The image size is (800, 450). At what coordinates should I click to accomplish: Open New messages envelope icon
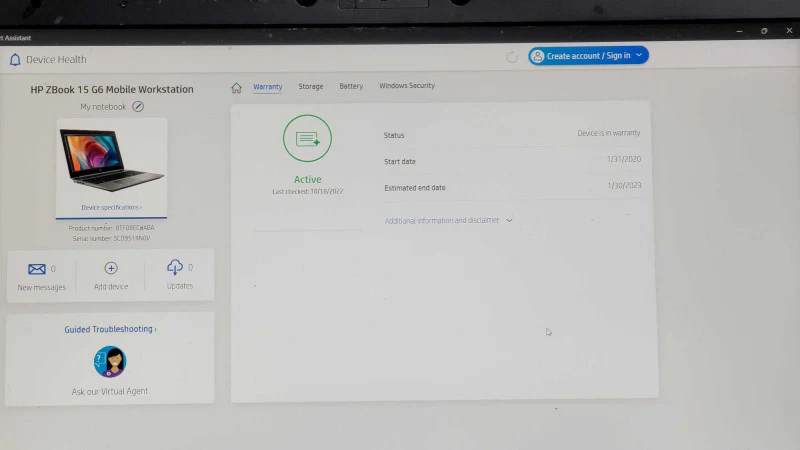37,269
